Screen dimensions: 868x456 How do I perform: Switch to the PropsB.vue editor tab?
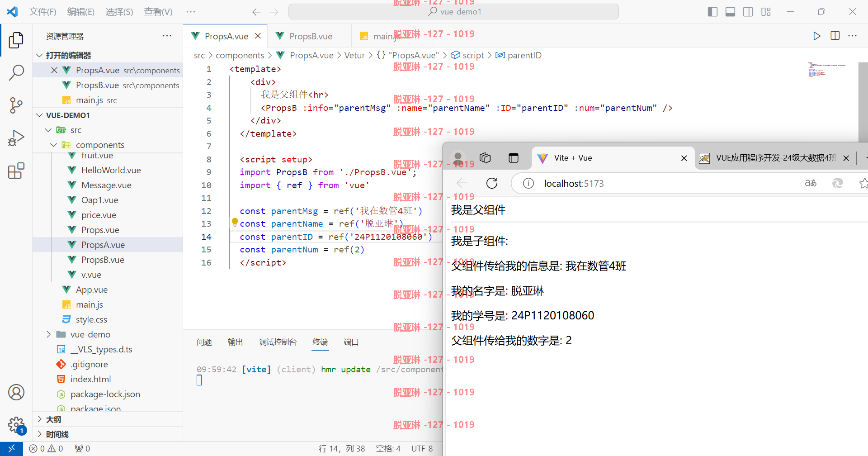click(x=310, y=36)
